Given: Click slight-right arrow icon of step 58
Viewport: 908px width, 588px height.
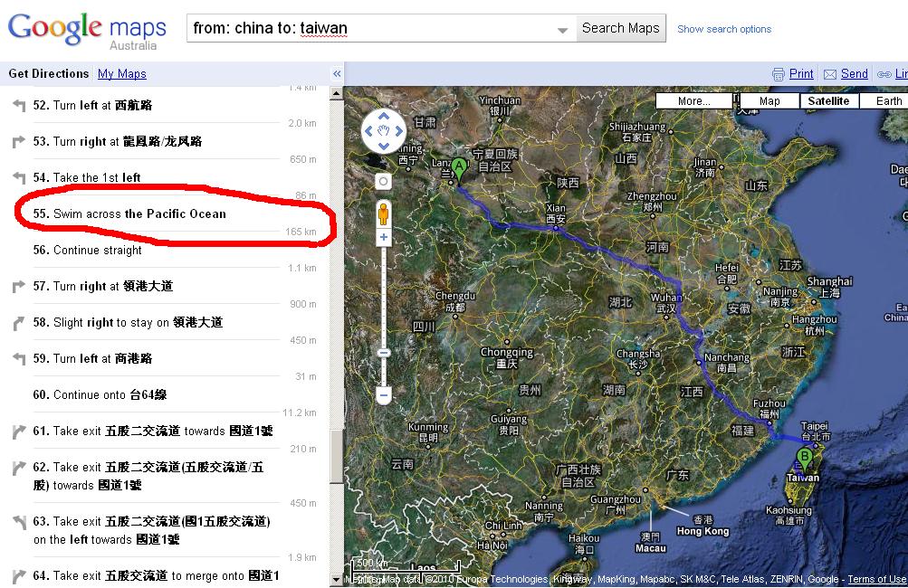Looking at the screenshot, I should tap(19, 323).
